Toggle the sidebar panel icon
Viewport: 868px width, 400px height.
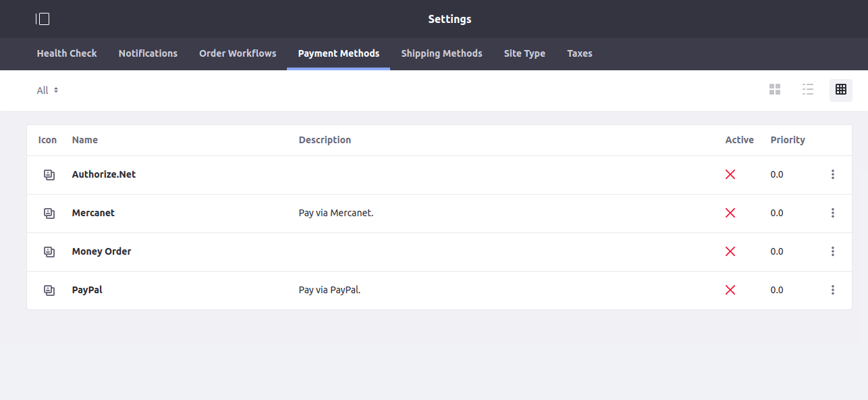point(43,19)
